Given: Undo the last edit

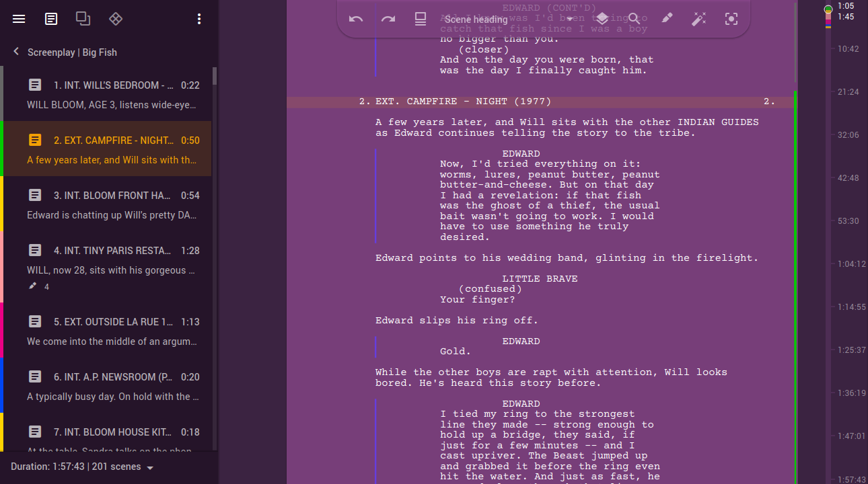Looking at the screenshot, I should click(x=356, y=19).
